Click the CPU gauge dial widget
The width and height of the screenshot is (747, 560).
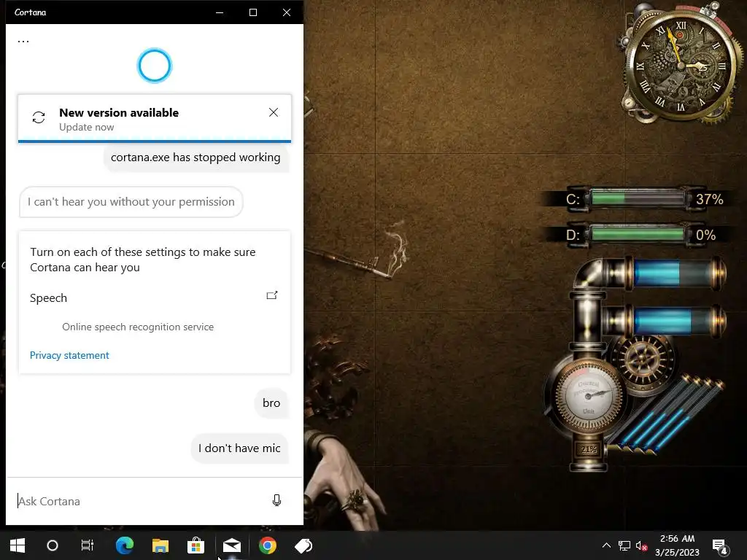pyautogui.click(x=589, y=395)
